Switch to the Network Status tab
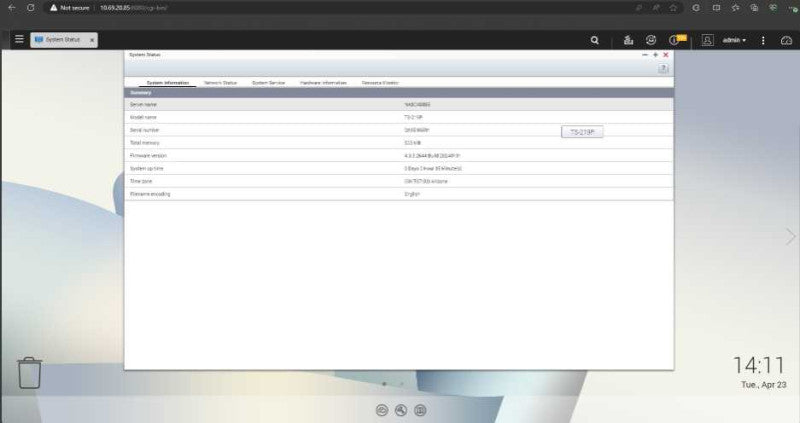This screenshot has height=423, width=800. (x=220, y=83)
